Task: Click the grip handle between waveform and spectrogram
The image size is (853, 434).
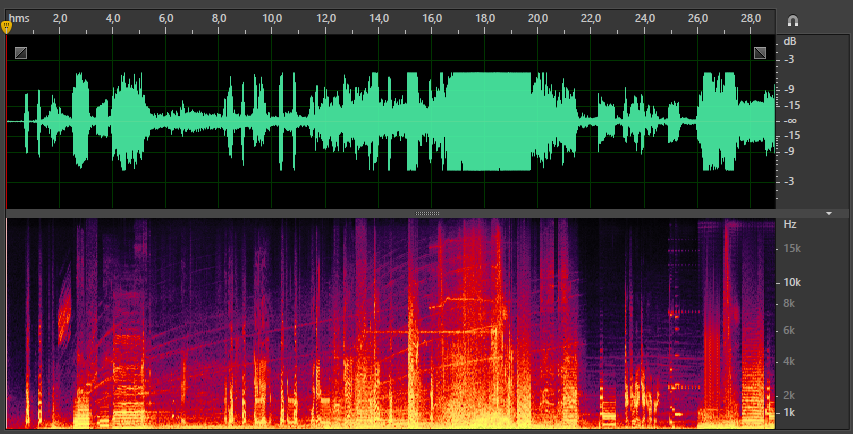Action: pyautogui.click(x=427, y=213)
